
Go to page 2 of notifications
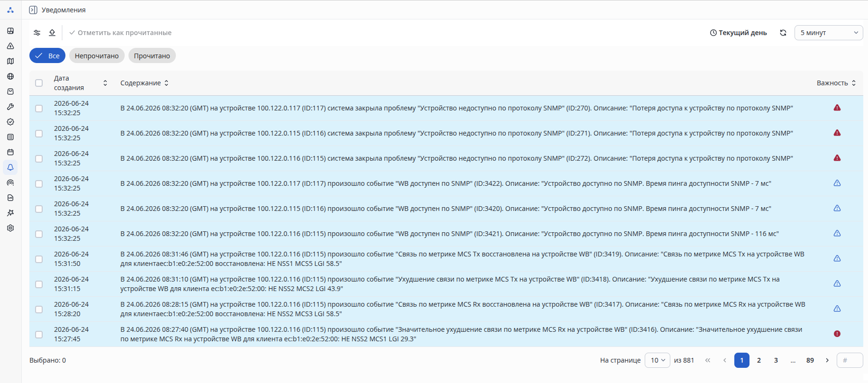[x=759, y=360]
